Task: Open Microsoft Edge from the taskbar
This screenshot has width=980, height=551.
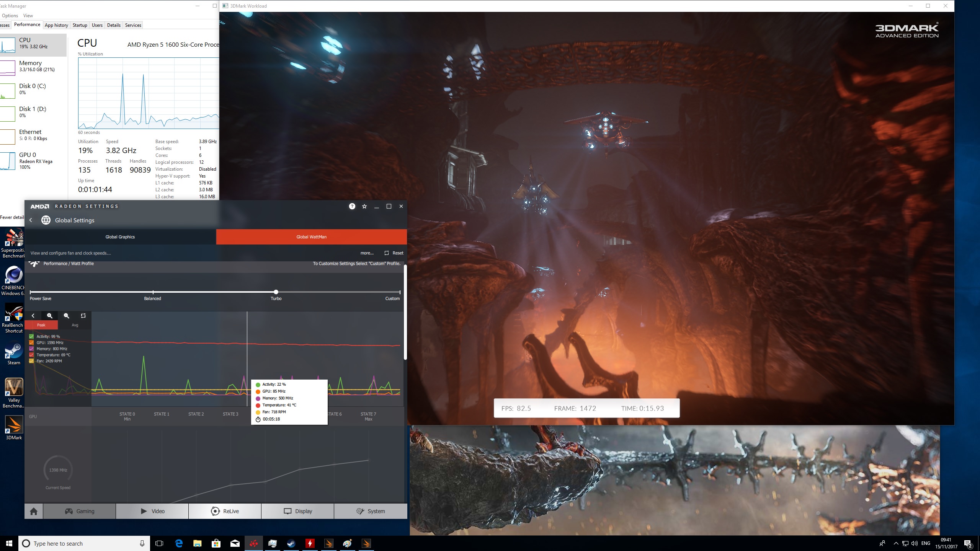Action: click(178, 543)
